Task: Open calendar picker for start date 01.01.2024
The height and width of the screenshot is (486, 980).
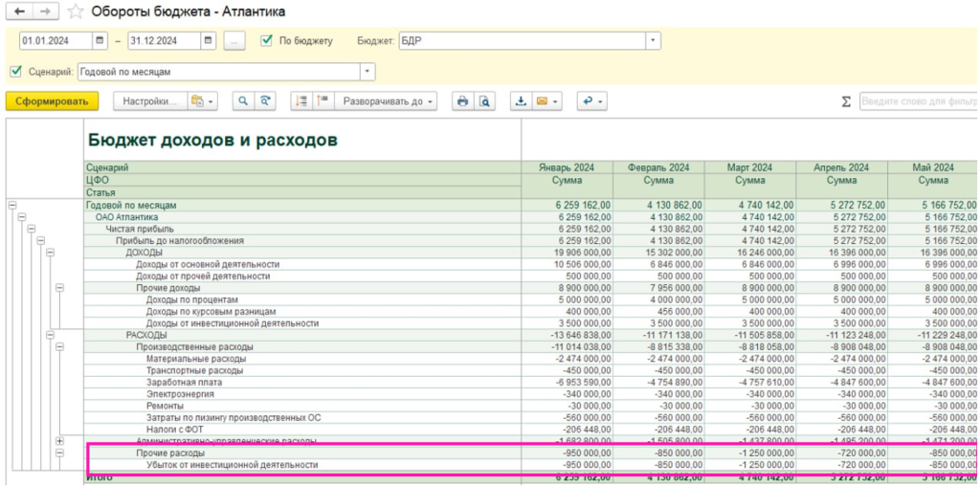Action: [100, 41]
